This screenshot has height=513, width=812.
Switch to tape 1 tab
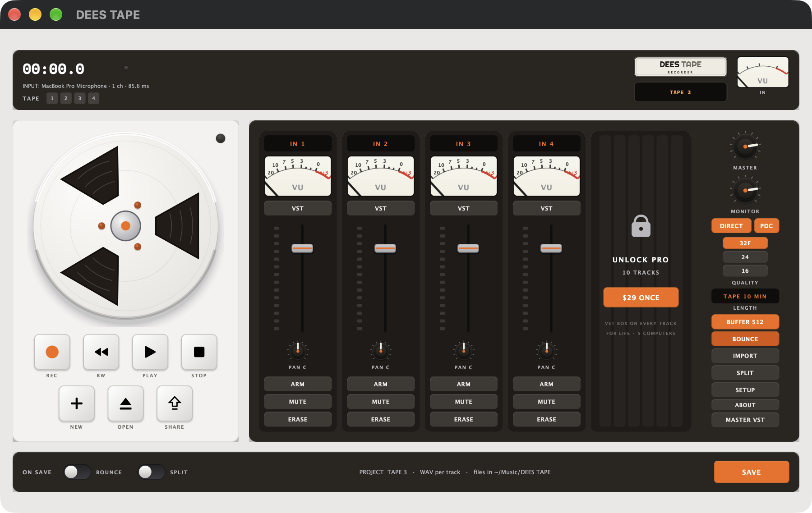(x=52, y=98)
